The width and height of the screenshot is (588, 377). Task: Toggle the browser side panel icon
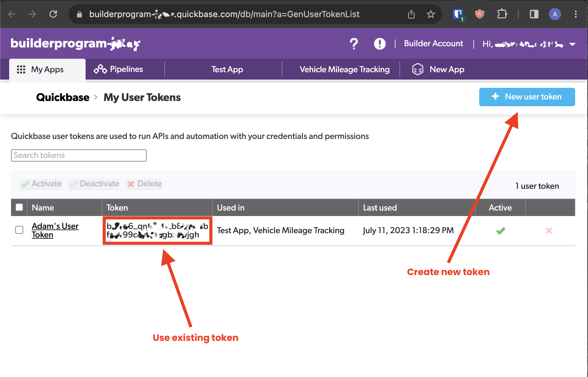[x=534, y=14]
